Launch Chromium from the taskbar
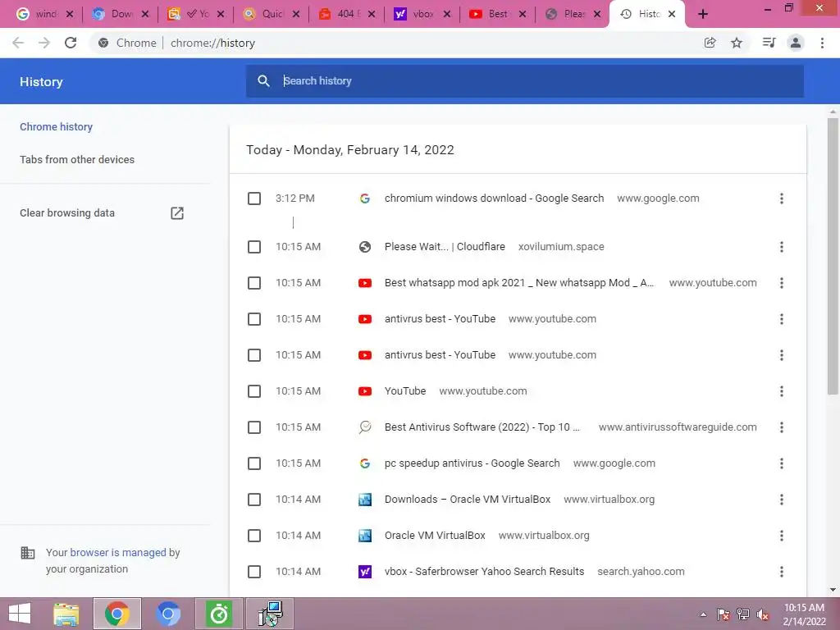The width and height of the screenshot is (840, 630). pos(167,614)
